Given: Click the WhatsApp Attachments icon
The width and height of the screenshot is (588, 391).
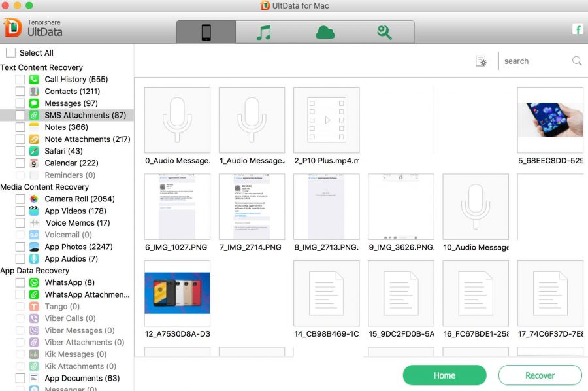Looking at the screenshot, I should [34, 295].
